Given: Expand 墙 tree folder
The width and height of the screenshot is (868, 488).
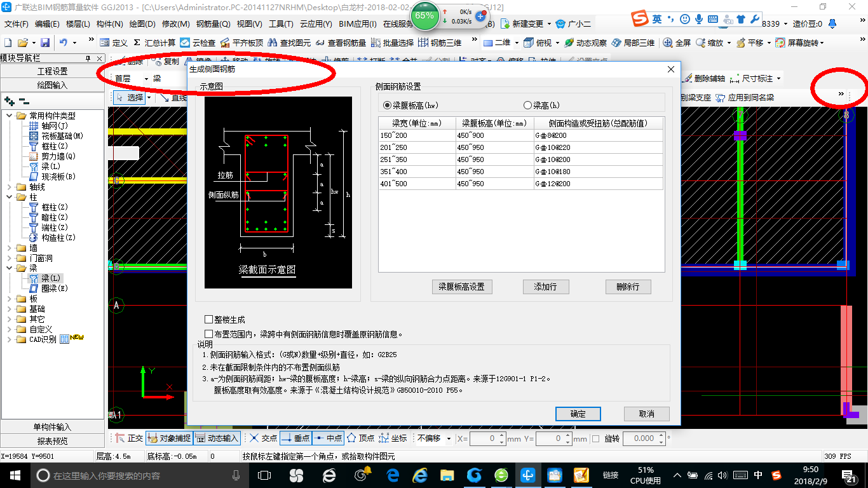Looking at the screenshot, I should (x=10, y=248).
